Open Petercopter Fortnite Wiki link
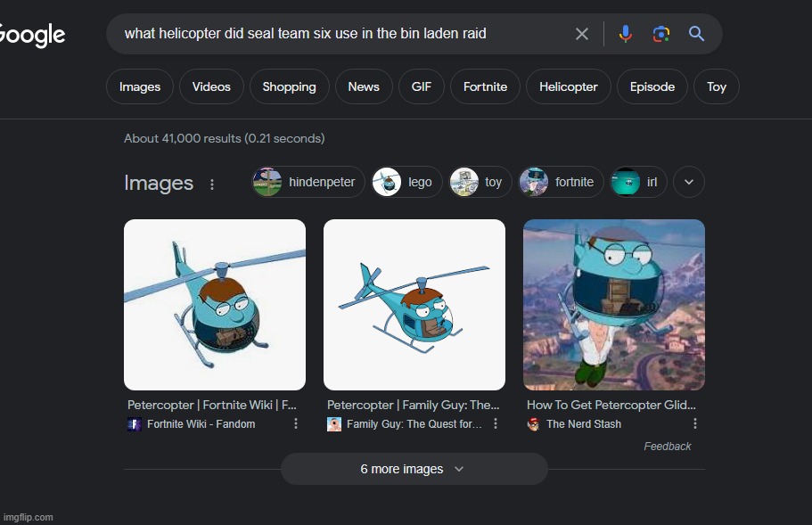Screen dimensions: 812x525 [212, 405]
